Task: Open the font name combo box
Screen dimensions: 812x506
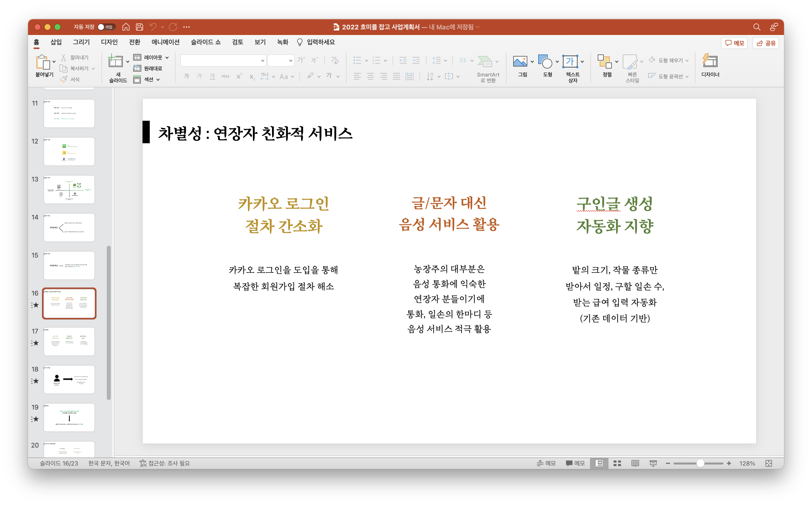Action: tap(223, 60)
